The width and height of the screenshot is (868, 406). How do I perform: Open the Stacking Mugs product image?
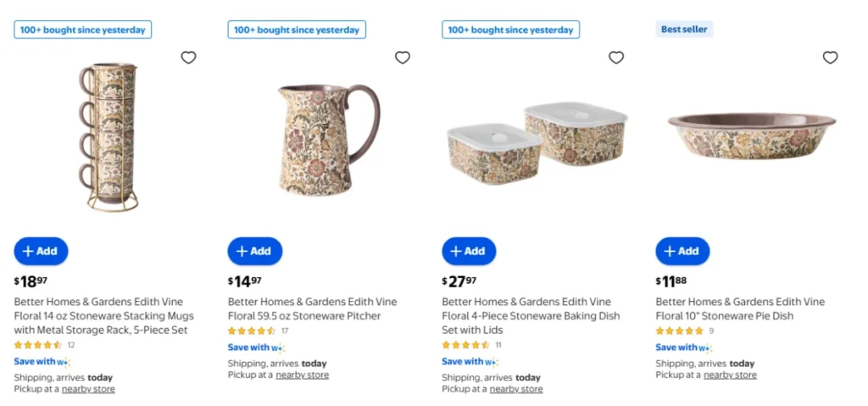pyautogui.click(x=108, y=136)
